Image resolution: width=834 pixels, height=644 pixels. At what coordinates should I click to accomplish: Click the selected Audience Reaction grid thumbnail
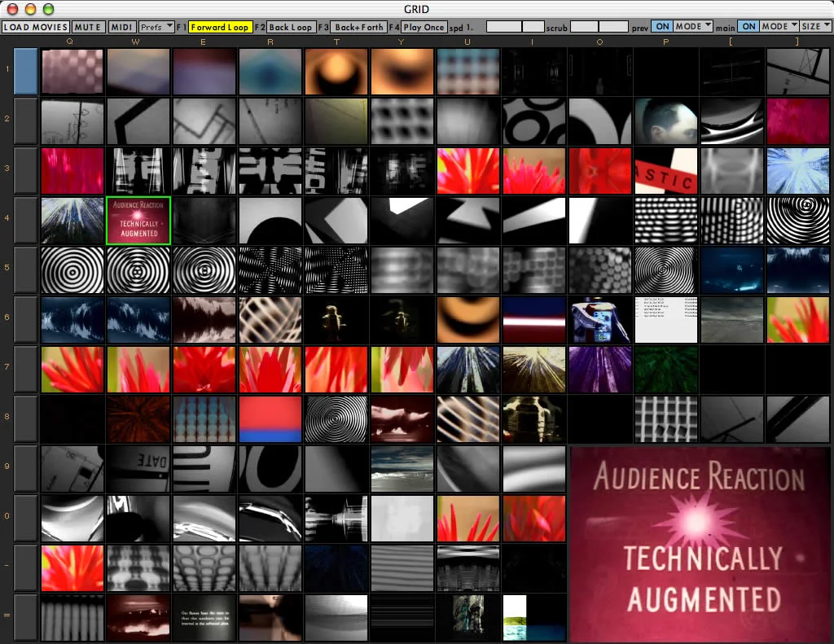138,220
